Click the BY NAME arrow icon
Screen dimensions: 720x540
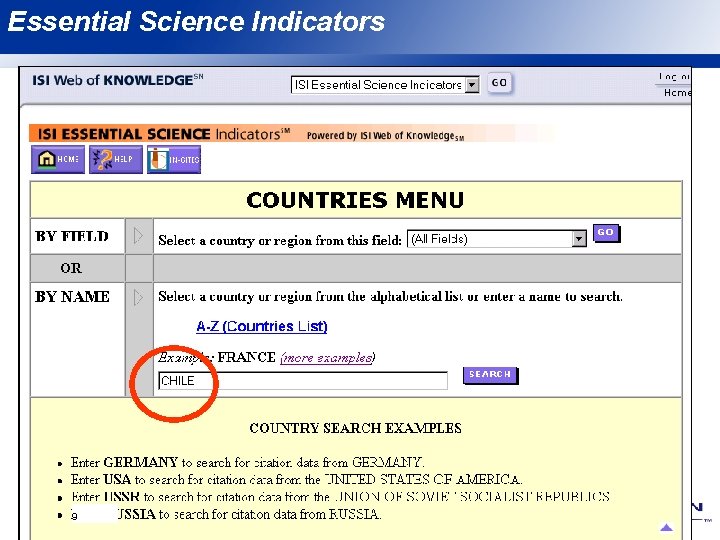pyautogui.click(x=138, y=297)
